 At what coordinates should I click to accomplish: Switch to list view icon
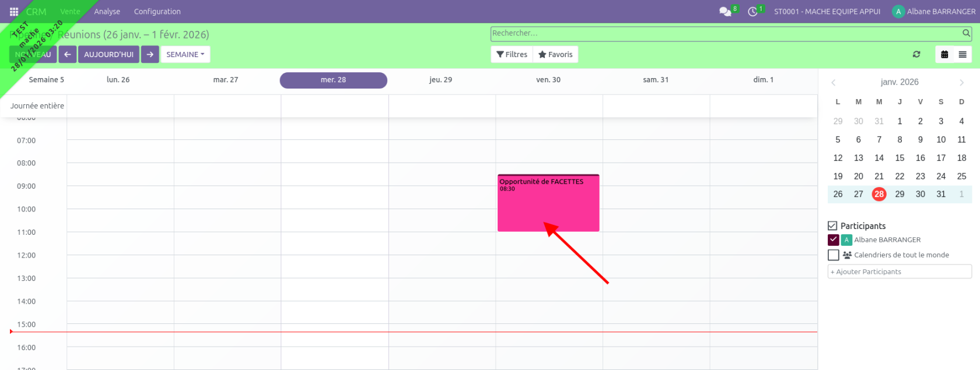[x=963, y=54]
